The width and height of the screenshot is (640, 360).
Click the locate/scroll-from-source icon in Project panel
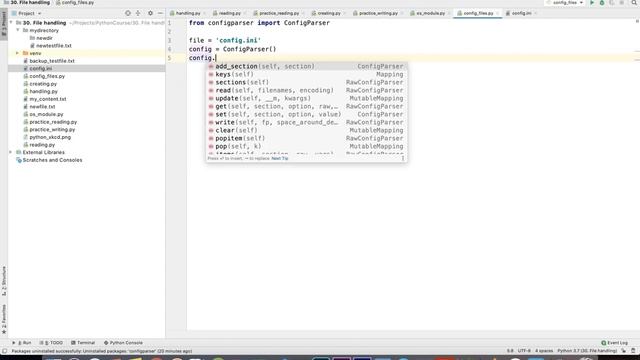[x=128, y=13]
